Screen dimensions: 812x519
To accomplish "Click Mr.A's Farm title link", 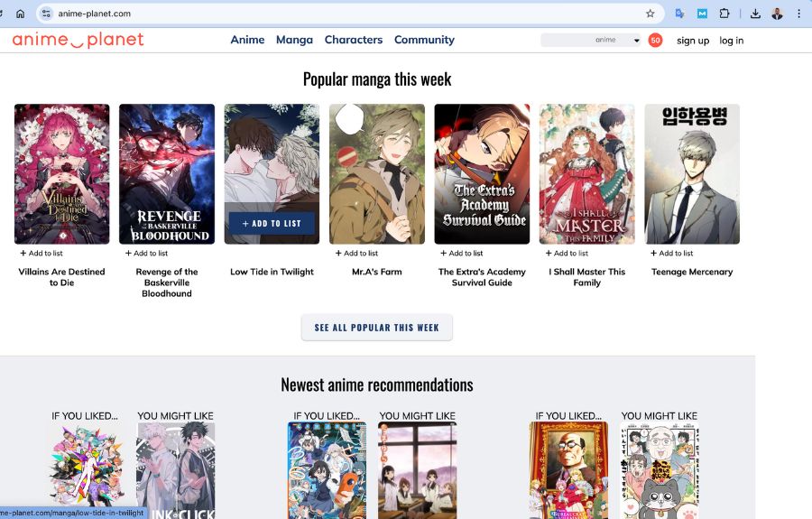I will (377, 272).
